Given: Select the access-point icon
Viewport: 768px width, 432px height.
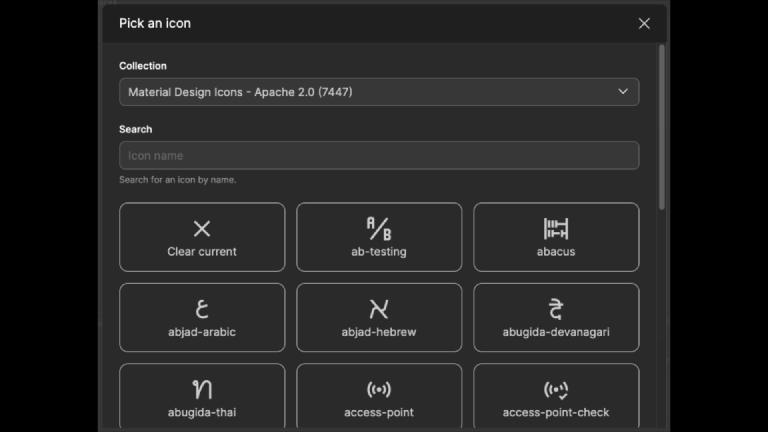Looking at the screenshot, I should [379, 396].
